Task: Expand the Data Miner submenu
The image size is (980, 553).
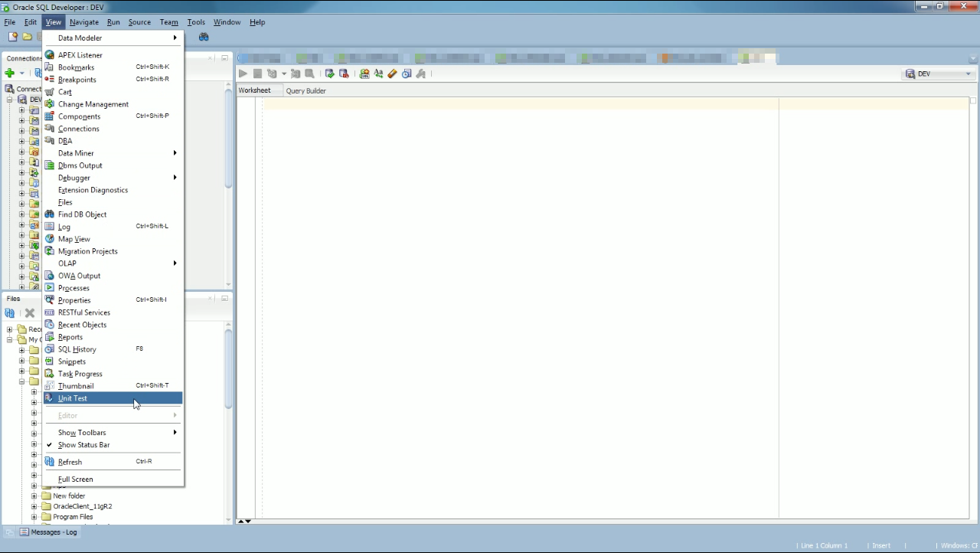Action: click(113, 153)
